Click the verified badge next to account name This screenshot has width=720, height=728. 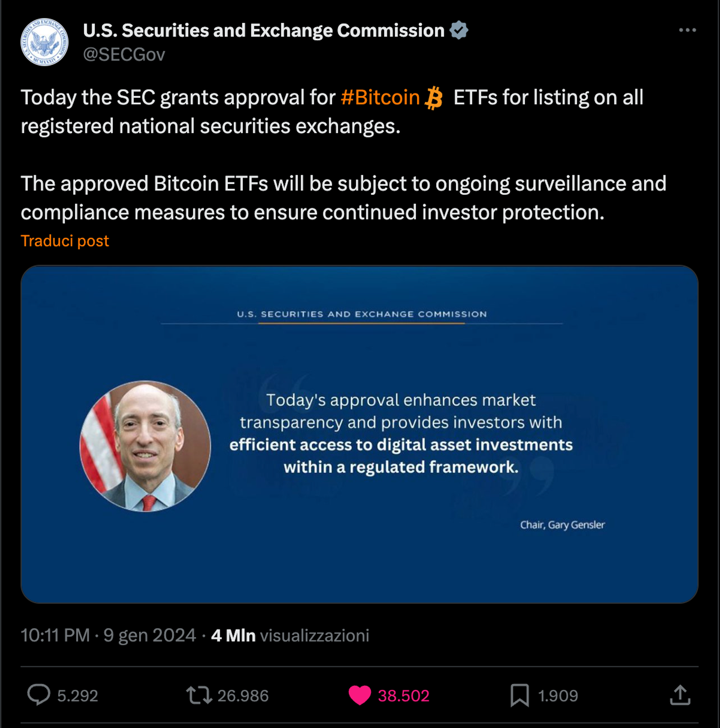[x=458, y=30]
